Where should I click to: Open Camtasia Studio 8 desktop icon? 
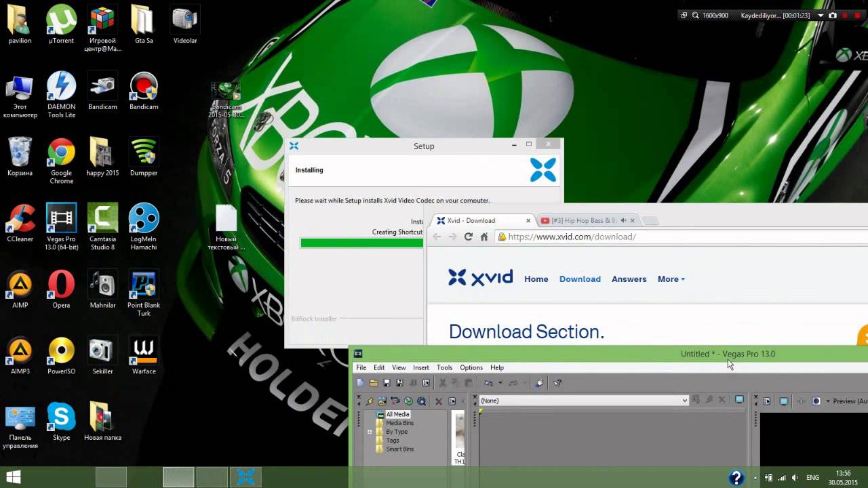(102, 227)
